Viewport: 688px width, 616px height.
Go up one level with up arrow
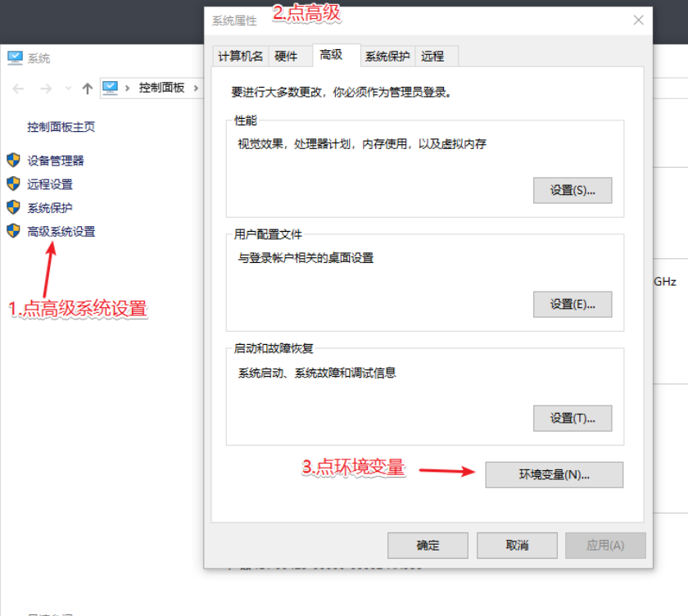[88, 88]
